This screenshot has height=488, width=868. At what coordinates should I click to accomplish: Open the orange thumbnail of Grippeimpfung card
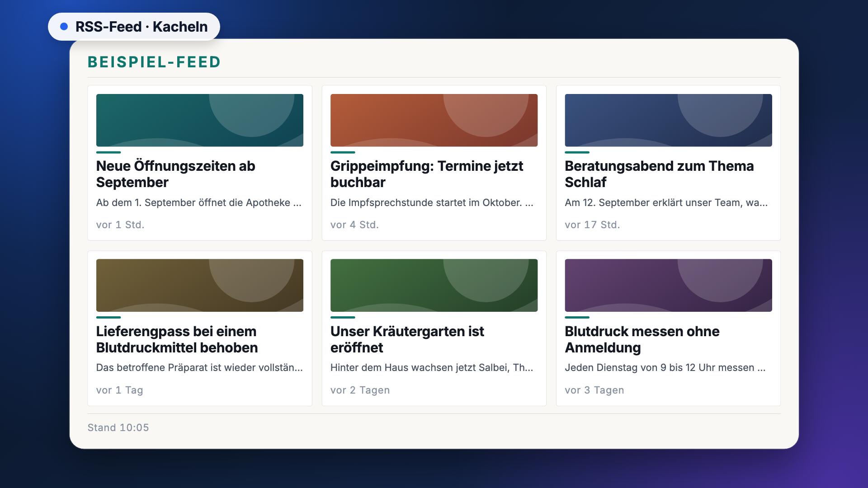pyautogui.click(x=434, y=120)
